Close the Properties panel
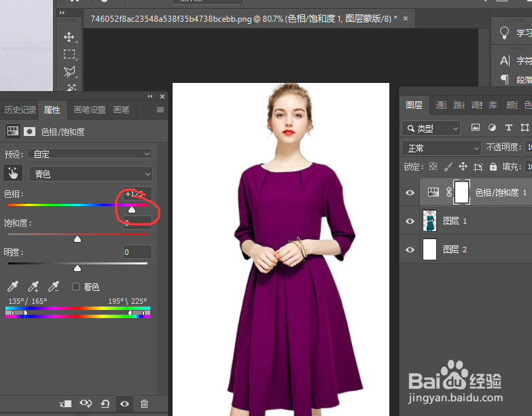 (x=162, y=97)
